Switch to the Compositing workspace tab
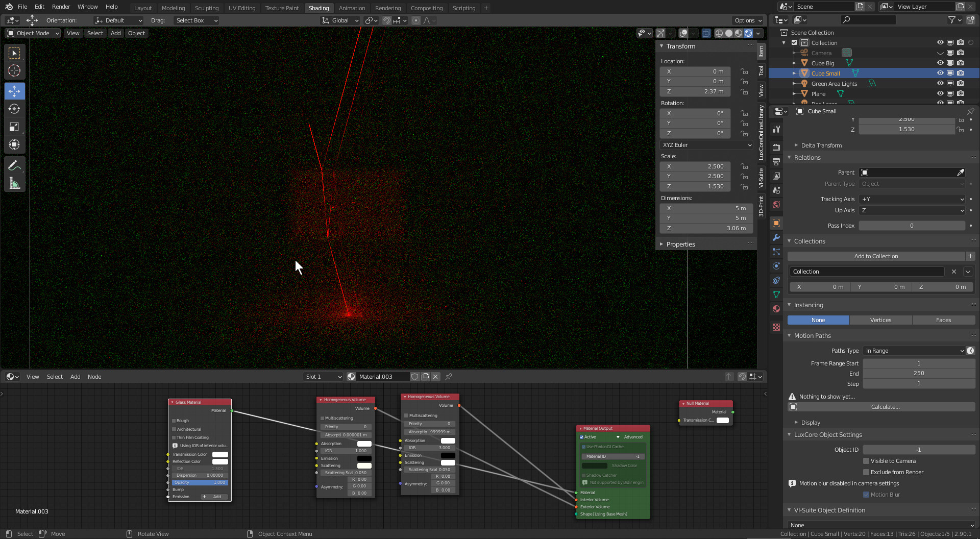This screenshot has width=980, height=539. point(426,8)
